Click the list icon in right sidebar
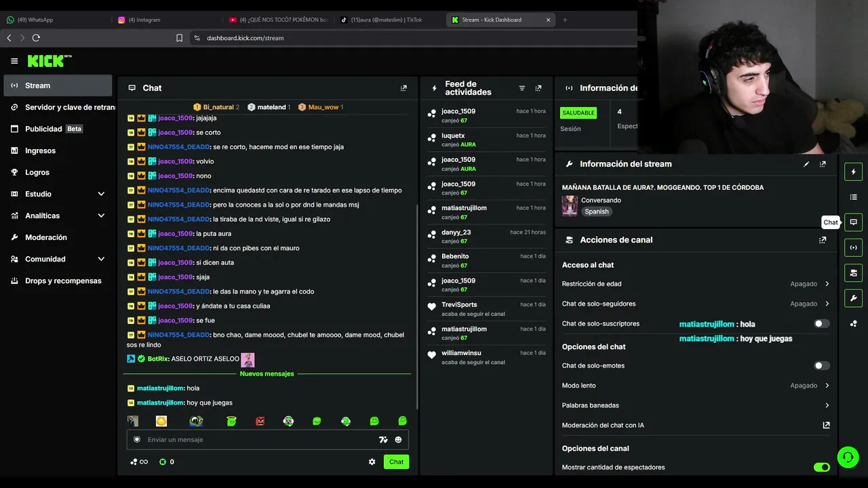The width and height of the screenshot is (868, 488). coord(854,197)
